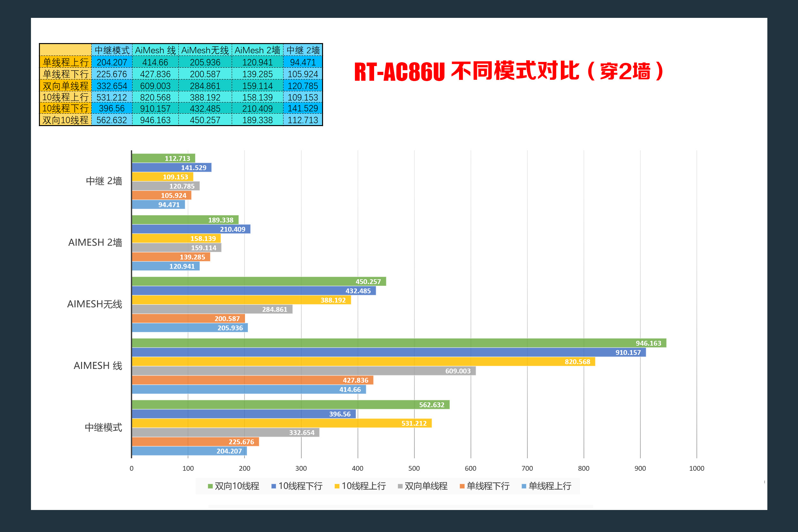Viewport: 798px width, 532px height.
Task: Select the 910.157 blue bar
Action: (388, 352)
